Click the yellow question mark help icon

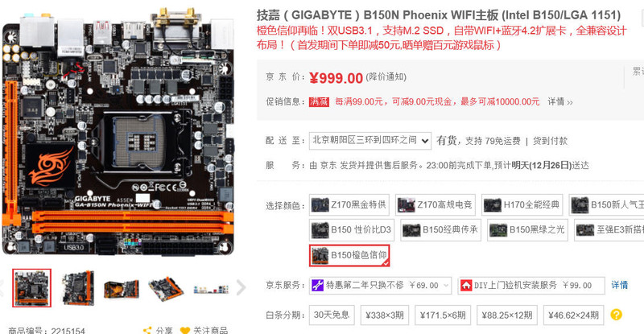coord(616,315)
